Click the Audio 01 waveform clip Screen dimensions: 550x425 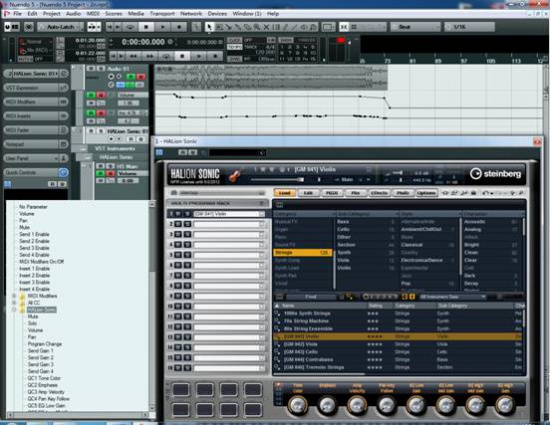click(271, 77)
